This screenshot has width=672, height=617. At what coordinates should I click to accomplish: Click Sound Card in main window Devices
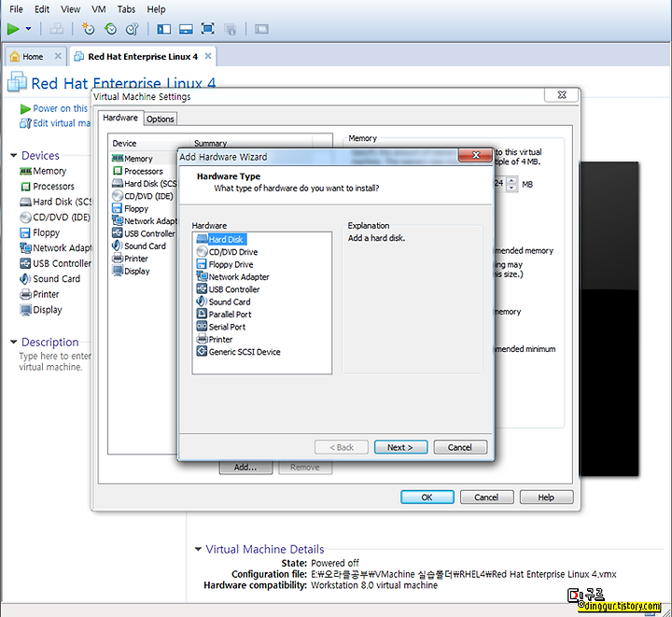coord(49,279)
